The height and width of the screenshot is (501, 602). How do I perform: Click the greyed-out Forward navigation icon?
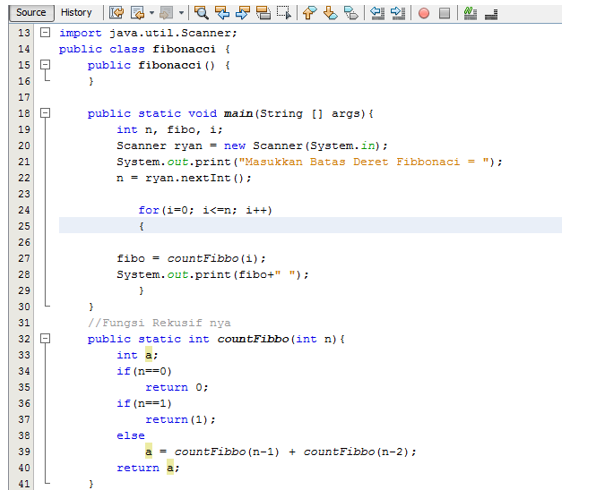pyautogui.click(x=166, y=13)
